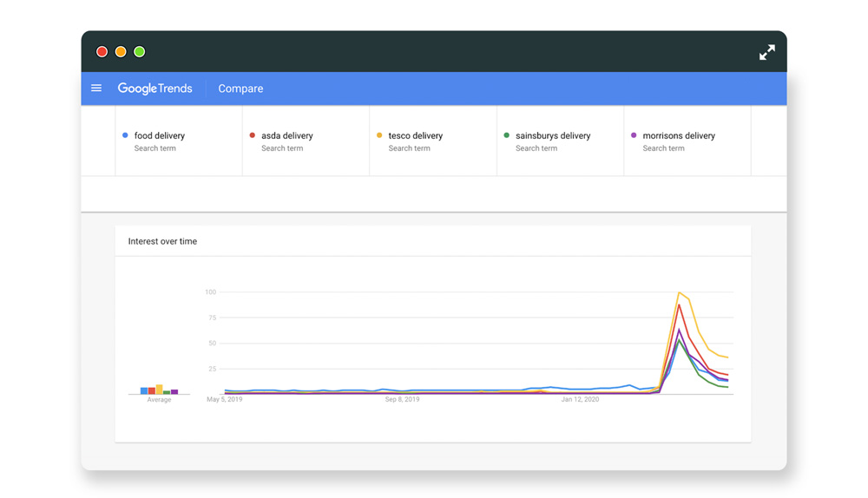Screen dimensions: 868x498
Task: Click green dot beside sainsburys delivery
Action: pyautogui.click(x=507, y=135)
